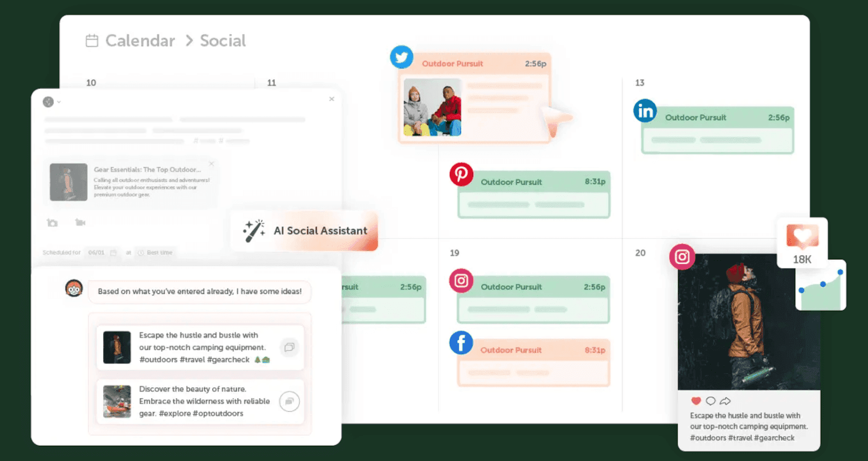This screenshot has width=868, height=461.
Task: Click the hiker thumbnail in first suggestion
Action: click(x=117, y=347)
